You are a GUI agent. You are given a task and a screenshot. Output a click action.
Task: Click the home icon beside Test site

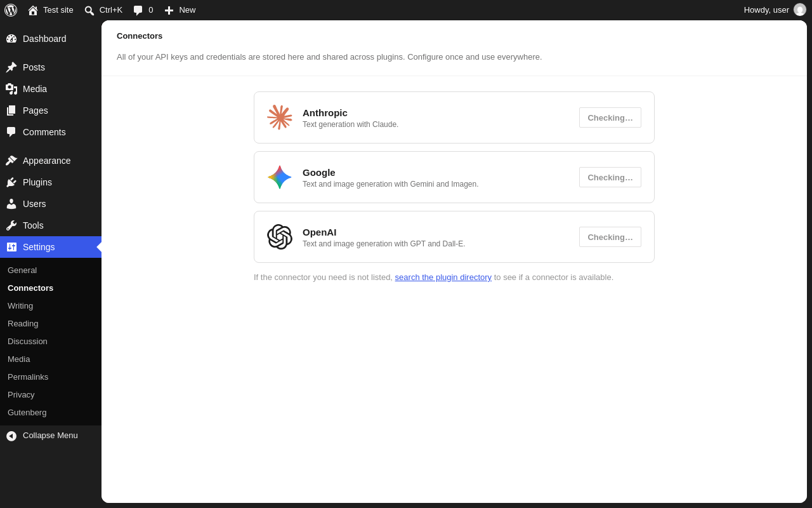pos(33,10)
